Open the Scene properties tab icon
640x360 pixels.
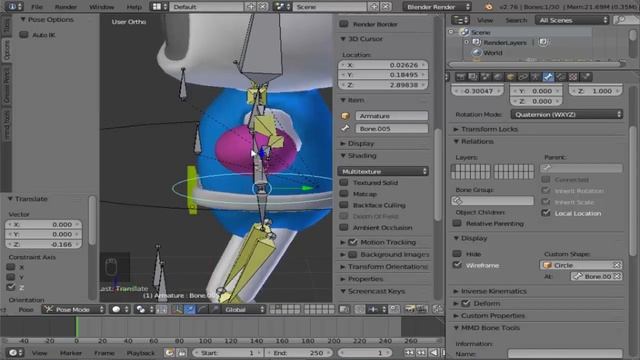click(x=485, y=77)
